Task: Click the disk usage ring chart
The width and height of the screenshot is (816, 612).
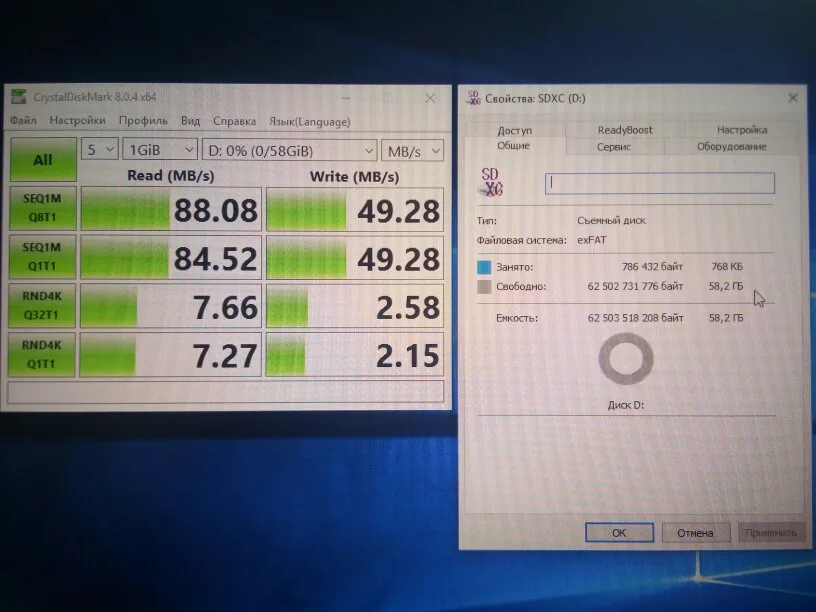Action: (x=626, y=359)
